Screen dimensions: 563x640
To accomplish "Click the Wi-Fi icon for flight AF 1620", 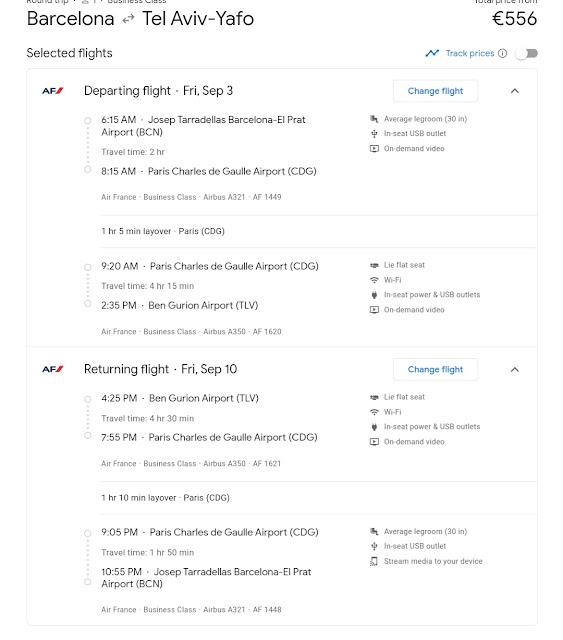I will coord(374,280).
